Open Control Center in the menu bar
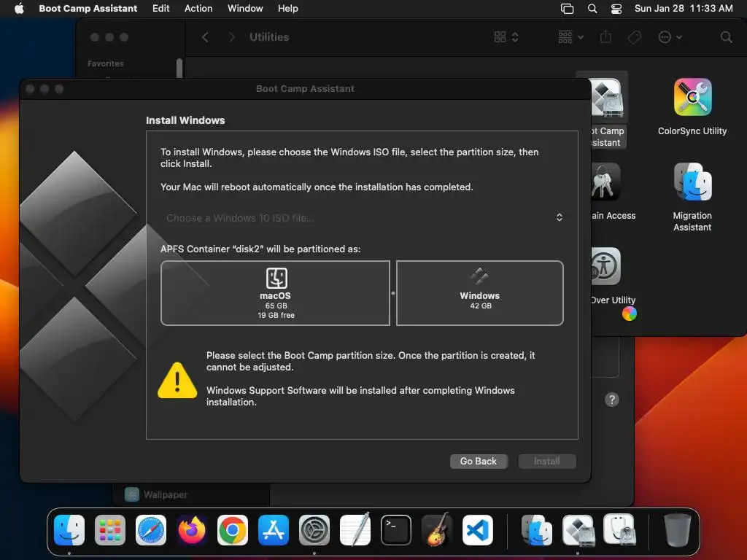Screen dimensions: 747x560 616,9
